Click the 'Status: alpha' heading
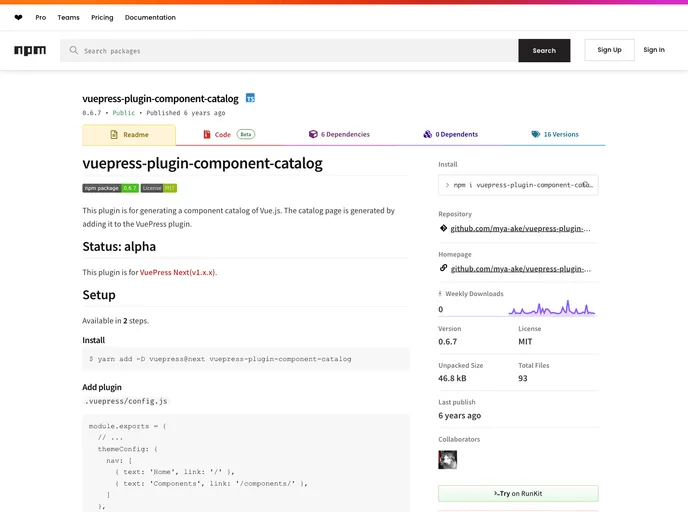 point(119,247)
